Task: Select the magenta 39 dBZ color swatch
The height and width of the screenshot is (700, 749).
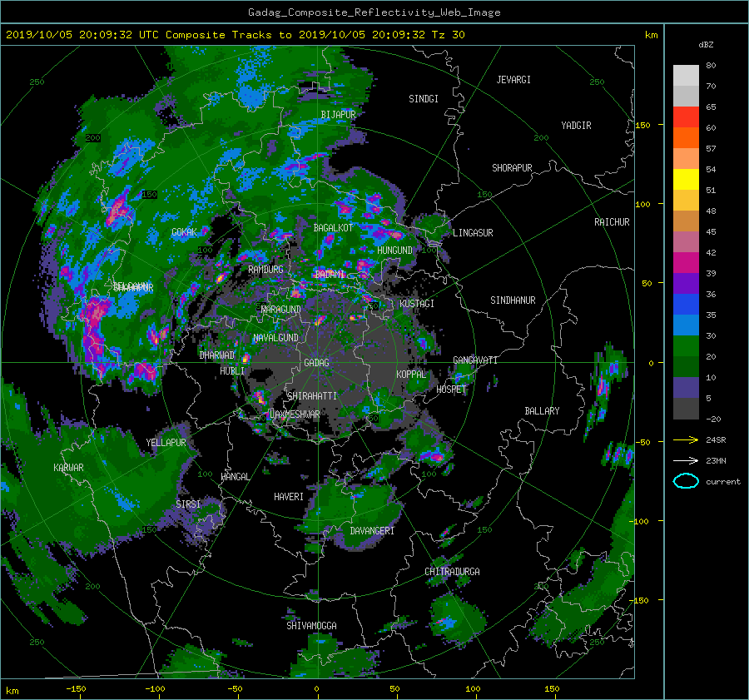Action: 686,263
